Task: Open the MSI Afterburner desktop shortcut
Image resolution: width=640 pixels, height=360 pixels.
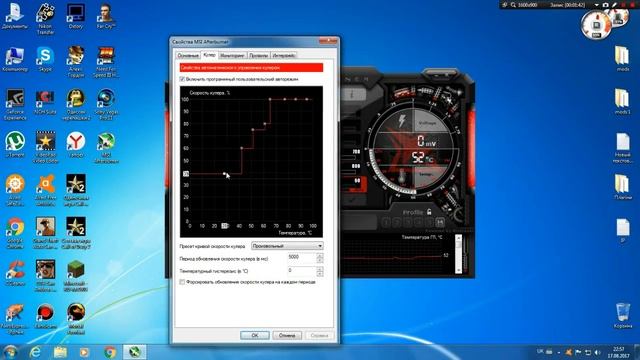Action: [x=106, y=148]
